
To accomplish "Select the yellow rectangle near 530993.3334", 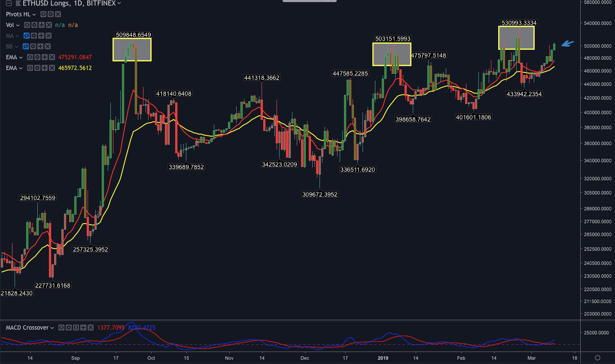I will [516, 27].
